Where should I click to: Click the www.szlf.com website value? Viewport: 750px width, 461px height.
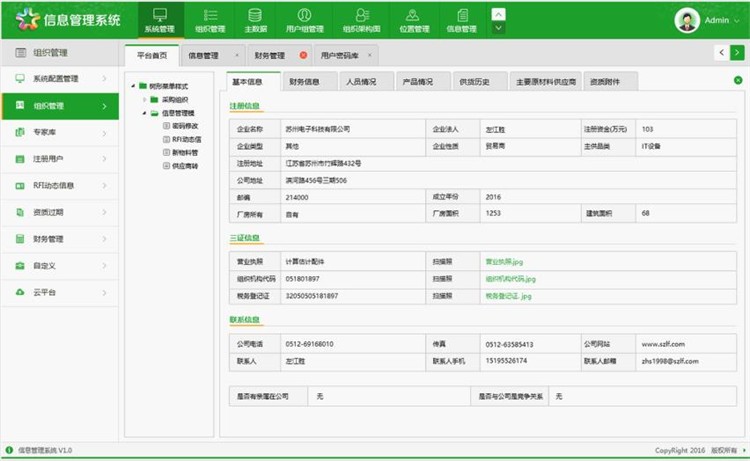click(x=663, y=344)
